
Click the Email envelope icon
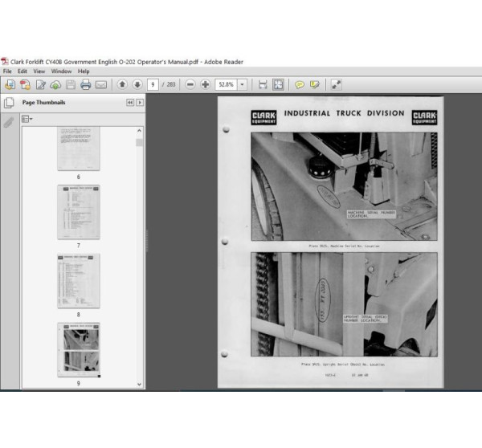101,84
